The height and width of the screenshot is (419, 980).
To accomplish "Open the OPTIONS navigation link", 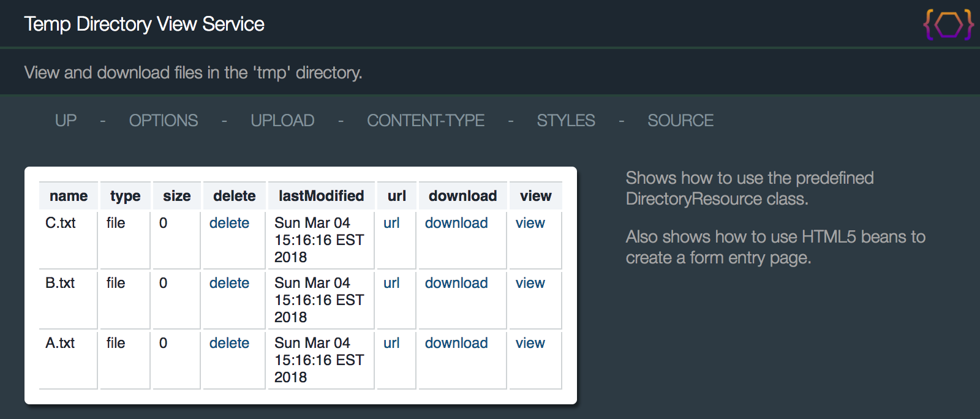I will (164, 121).
